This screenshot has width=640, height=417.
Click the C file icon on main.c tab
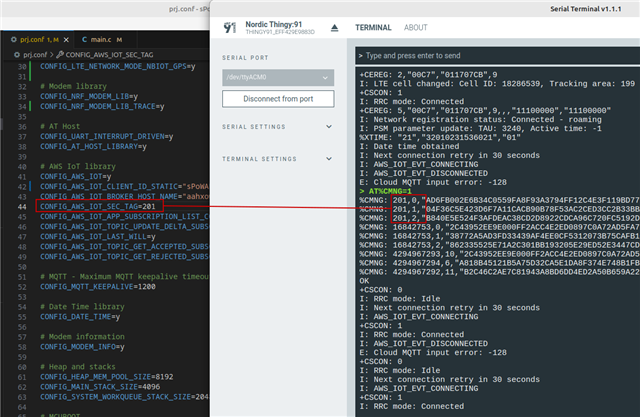84,40
